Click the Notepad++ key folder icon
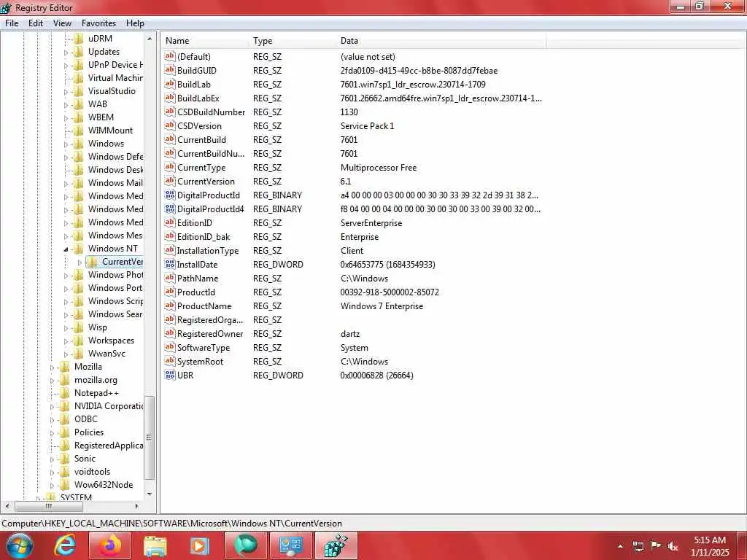The width and height of the screenshot is (747, 560). coord(65,393)
